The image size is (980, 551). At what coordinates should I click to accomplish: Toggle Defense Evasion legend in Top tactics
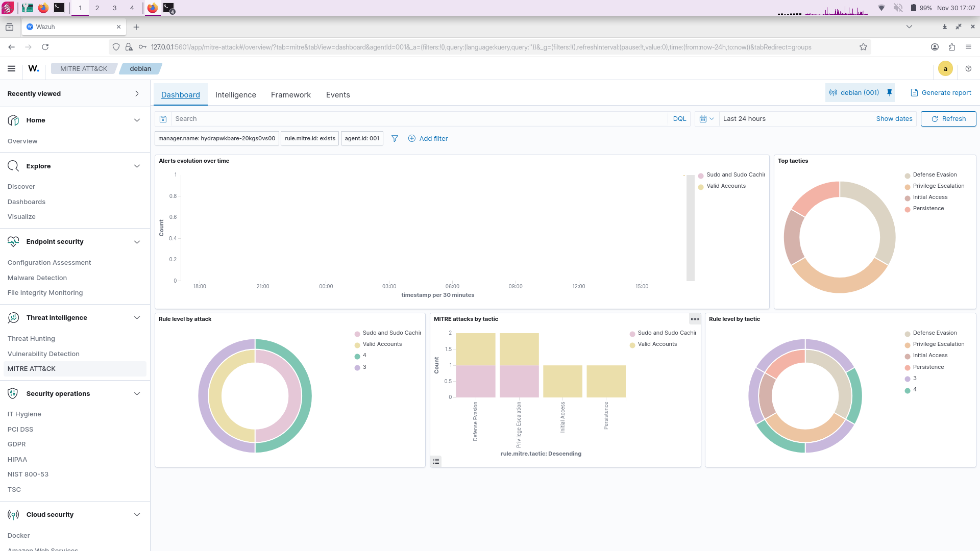[x=935, y=174]
